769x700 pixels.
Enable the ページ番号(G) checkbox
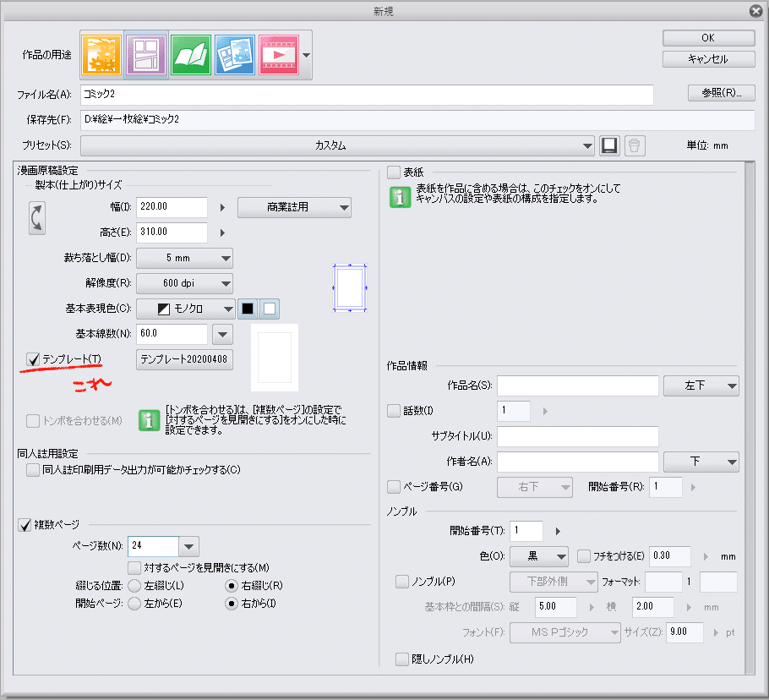(394, 487)
